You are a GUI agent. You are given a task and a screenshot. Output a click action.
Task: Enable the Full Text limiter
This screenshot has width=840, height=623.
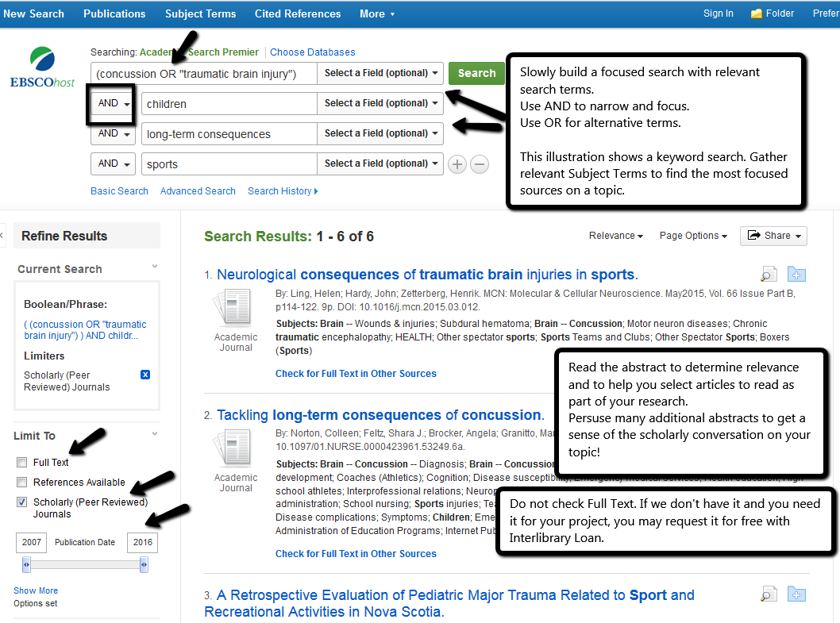coord(23,463)
